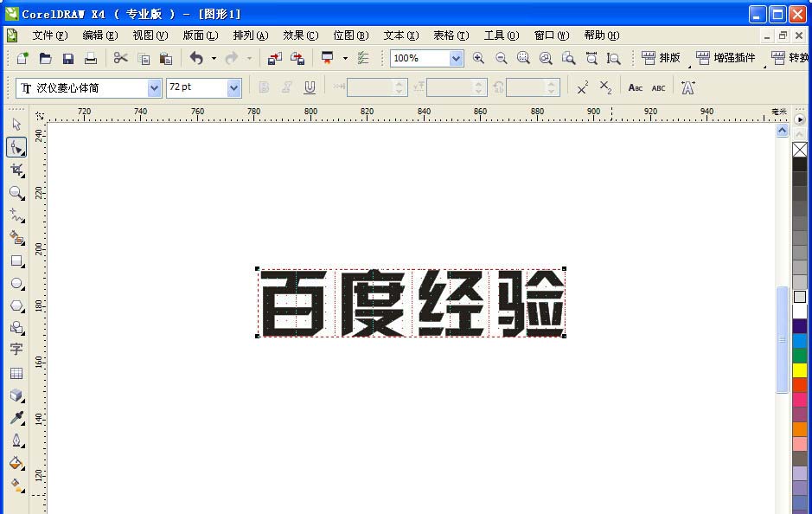This screenshot has height=514, width=812.
Task: Toggle Underline formatting
Action: (x=310, y=87)
